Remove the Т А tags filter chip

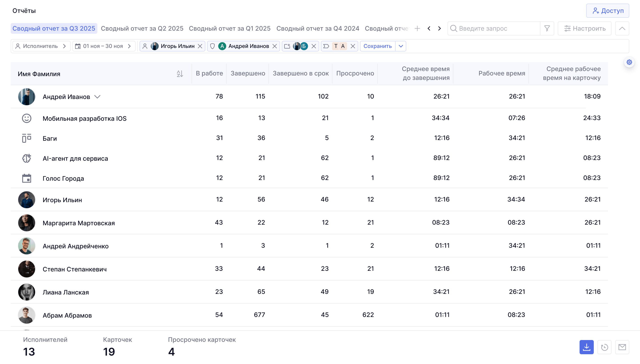click(353, 46)
